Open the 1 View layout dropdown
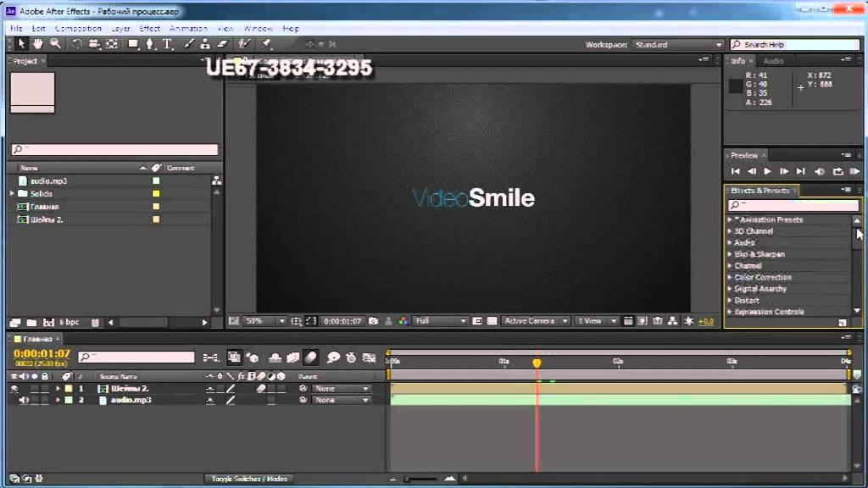This screenshot has width=868, height=488. click(596, 321)
